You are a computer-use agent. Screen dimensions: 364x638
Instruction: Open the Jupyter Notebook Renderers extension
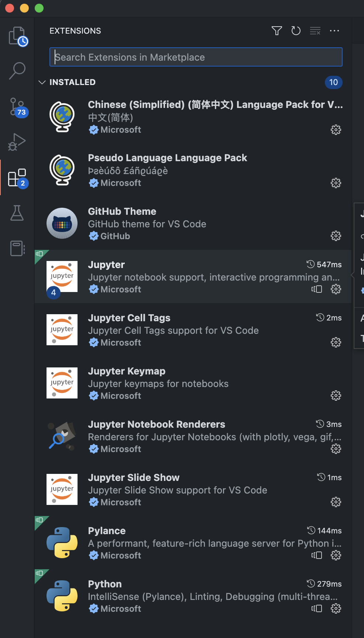[166, 436]
